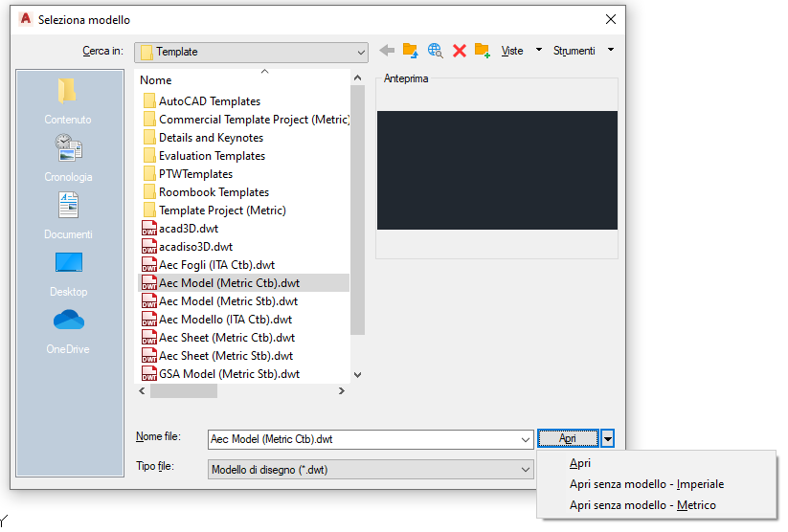The width and height of the screenshot is (788, 532).
Task: Sort by the Nome column header
Action: pyautogui.click(x=155, y=80)
